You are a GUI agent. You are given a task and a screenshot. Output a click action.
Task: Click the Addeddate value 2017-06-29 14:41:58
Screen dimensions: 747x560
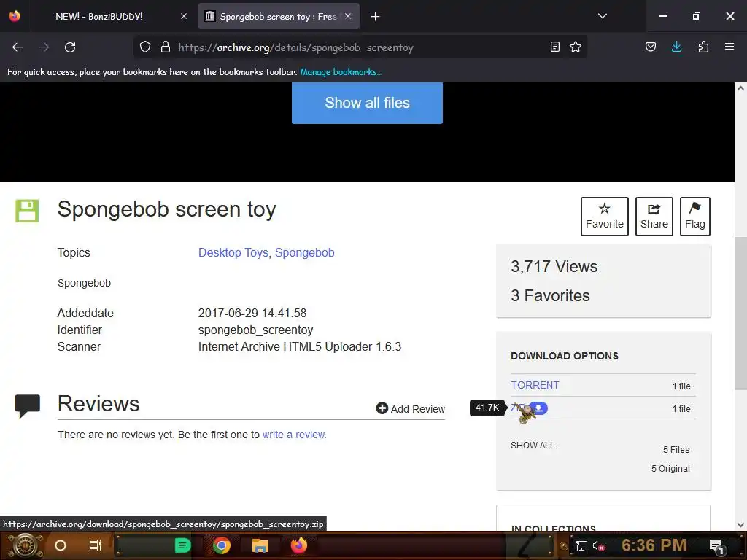click(252, 313)
